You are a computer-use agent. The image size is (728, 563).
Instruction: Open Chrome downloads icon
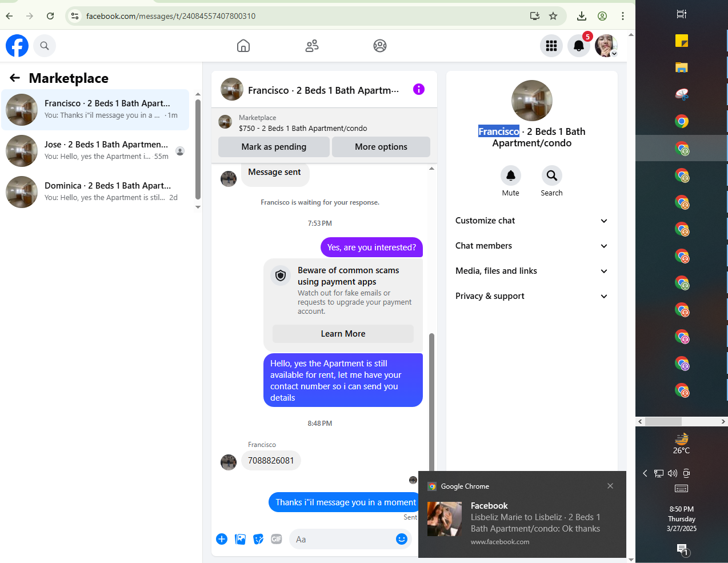[x=582, y=16]
